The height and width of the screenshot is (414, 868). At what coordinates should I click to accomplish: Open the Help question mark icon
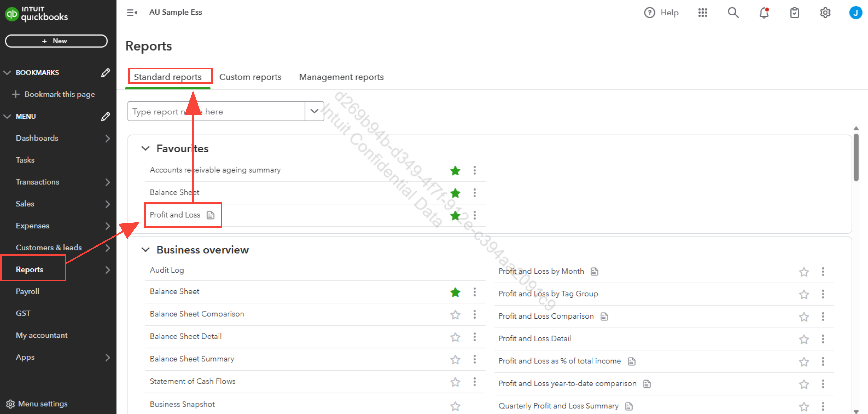tap(649, 12)
